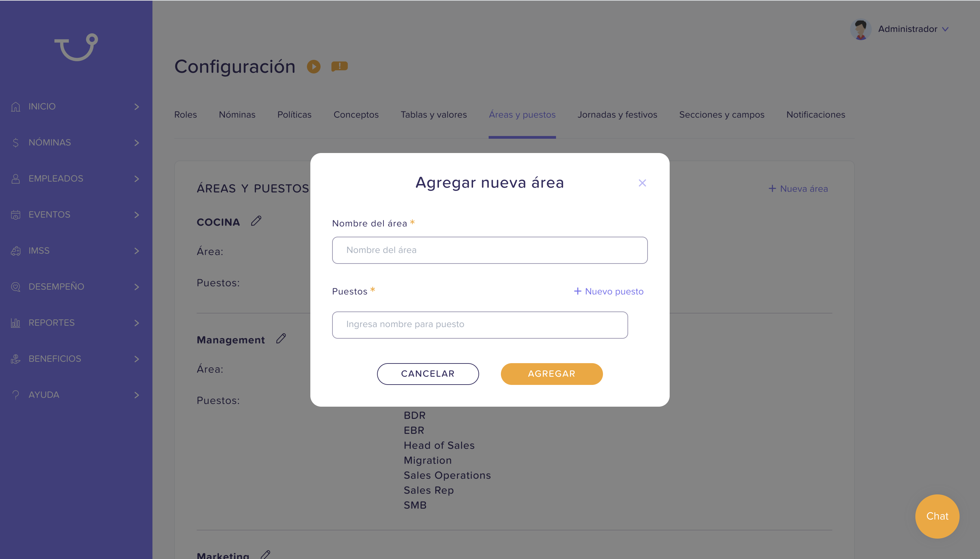The image size is (980, 559).
Task: Click the orange feedback alert icon
Action: point(339,66)
